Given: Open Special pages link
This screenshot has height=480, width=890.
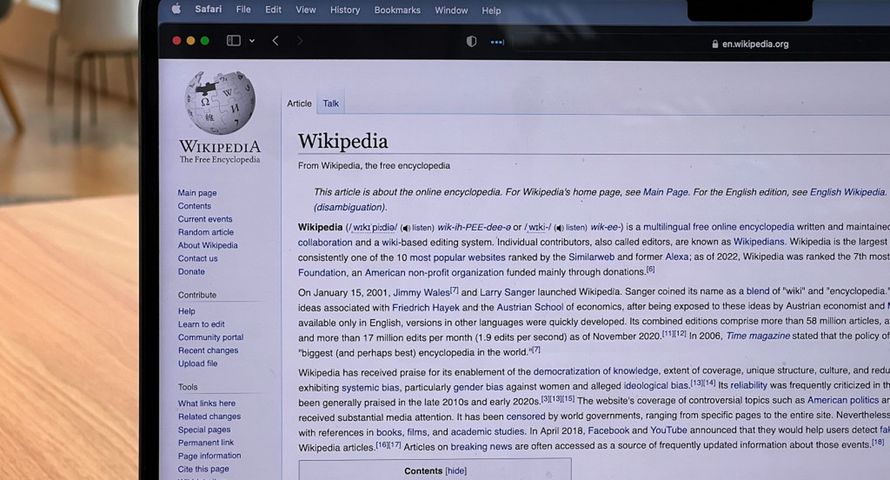Looking at the screenshot, I should [204, 430].
